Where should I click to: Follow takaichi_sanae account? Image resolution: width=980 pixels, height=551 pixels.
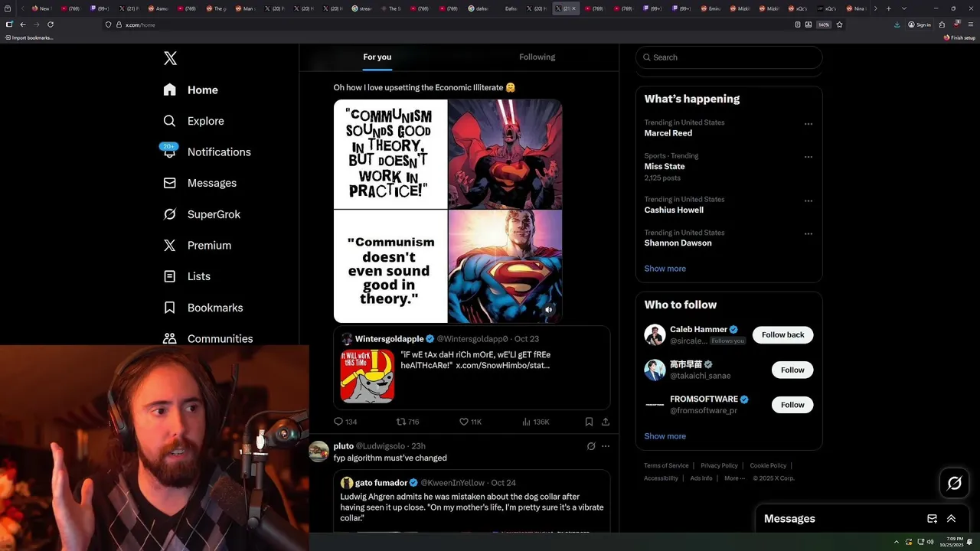(x=792, y=370)
